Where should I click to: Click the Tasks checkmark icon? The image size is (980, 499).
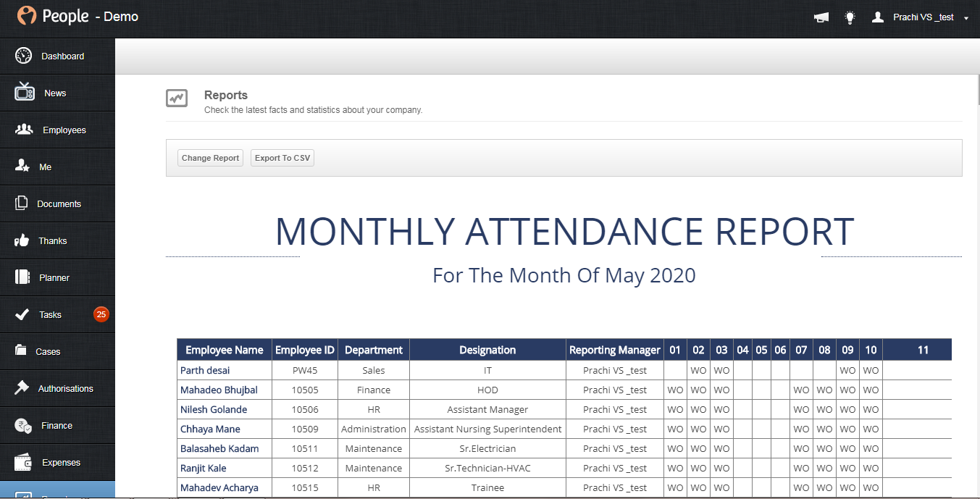pyautogui.click(x=22, y=314)
